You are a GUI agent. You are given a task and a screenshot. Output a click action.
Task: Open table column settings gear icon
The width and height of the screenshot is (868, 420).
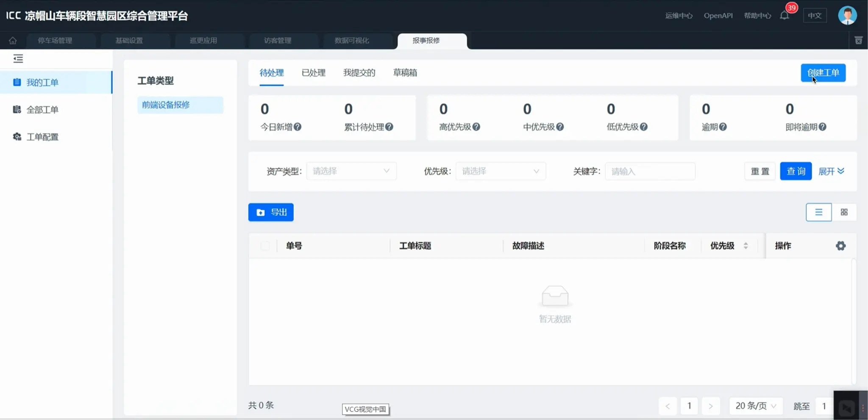pos(841,246)
